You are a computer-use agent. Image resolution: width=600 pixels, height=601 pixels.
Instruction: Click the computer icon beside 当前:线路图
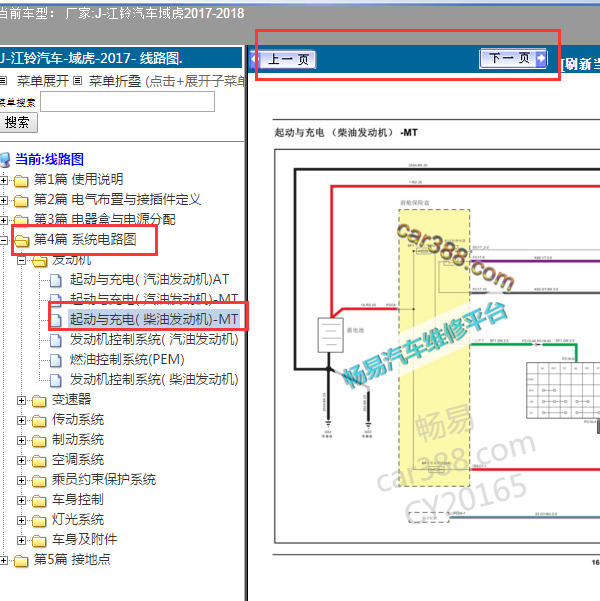5,160
